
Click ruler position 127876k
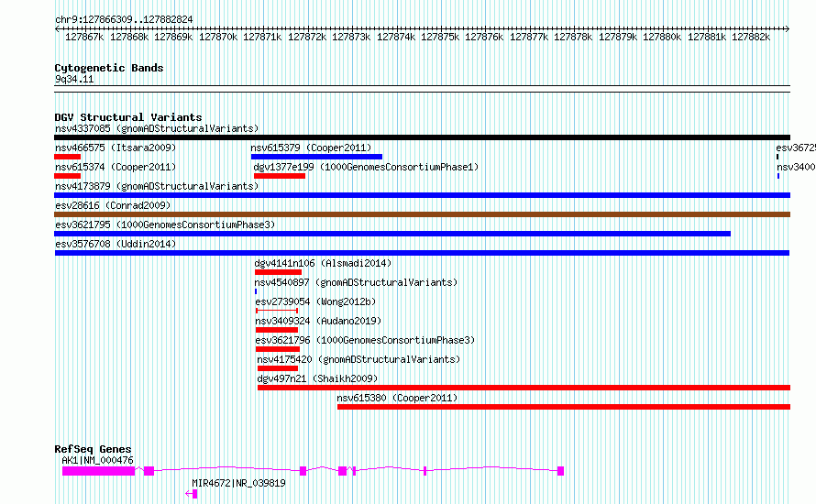[x=484, y=37]
